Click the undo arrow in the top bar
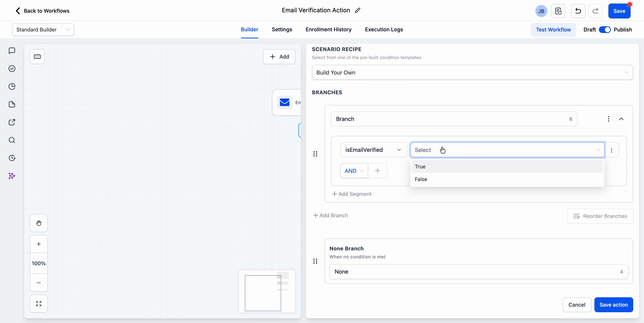The image size is (644, 323). [x=578, y=11]
